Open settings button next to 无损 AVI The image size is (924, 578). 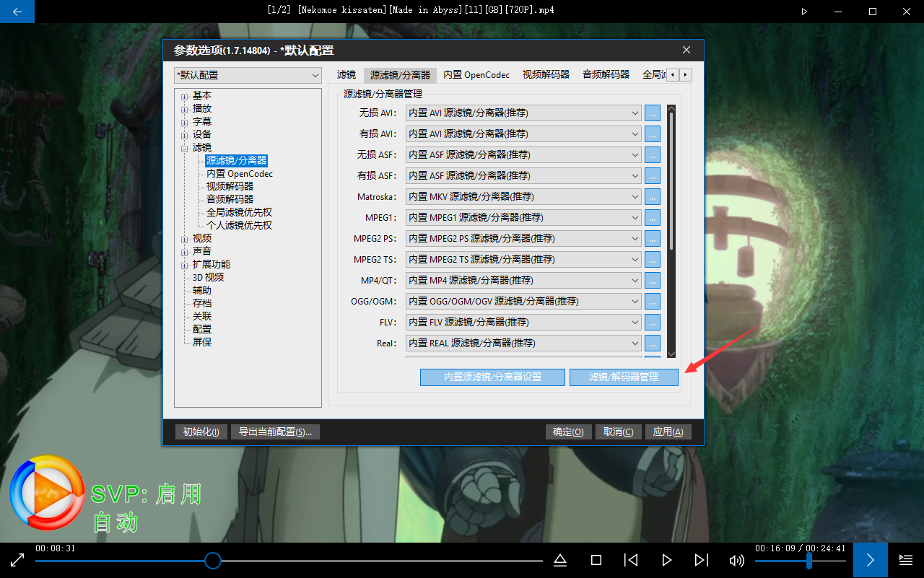[653, 113]
